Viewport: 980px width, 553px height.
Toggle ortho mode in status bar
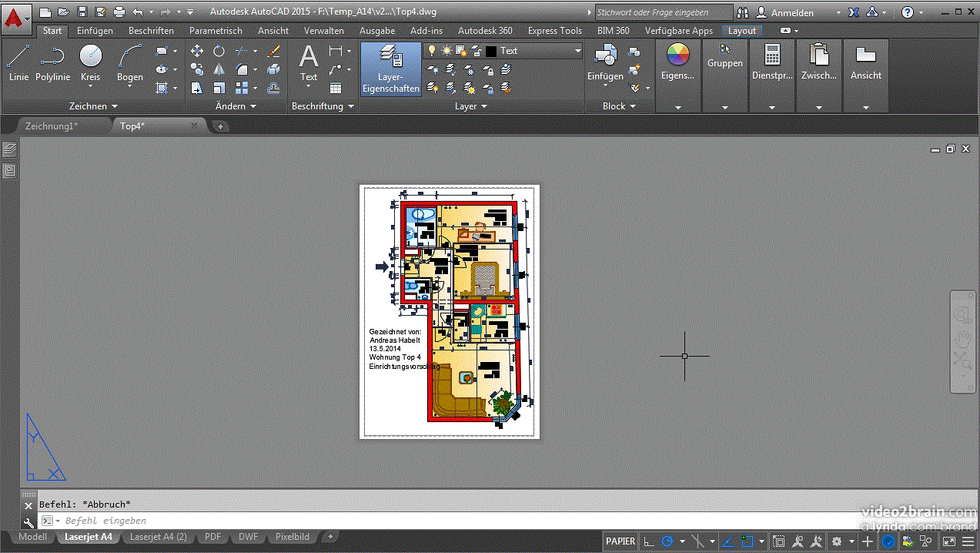click(x=649, y=541)
